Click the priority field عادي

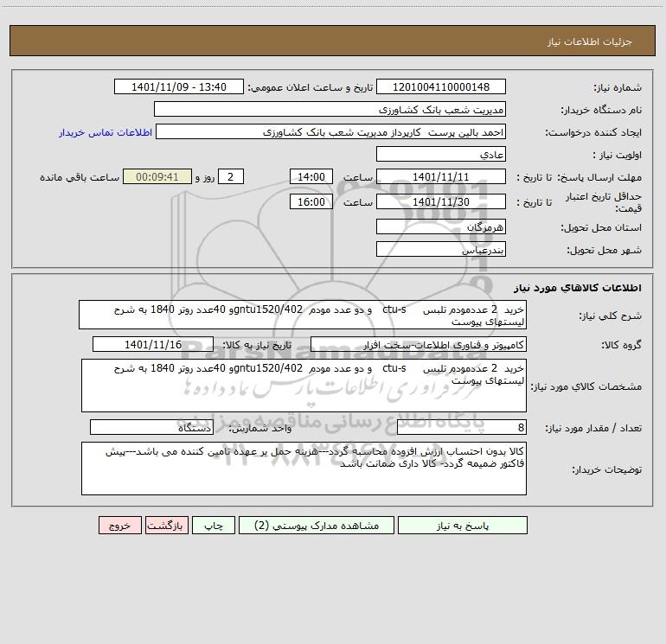441,154
